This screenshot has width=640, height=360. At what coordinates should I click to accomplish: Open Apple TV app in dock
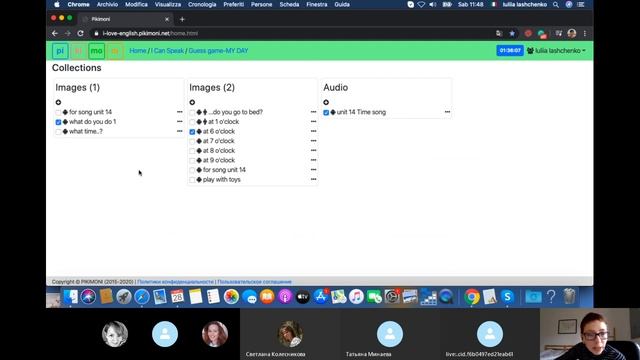302,297
